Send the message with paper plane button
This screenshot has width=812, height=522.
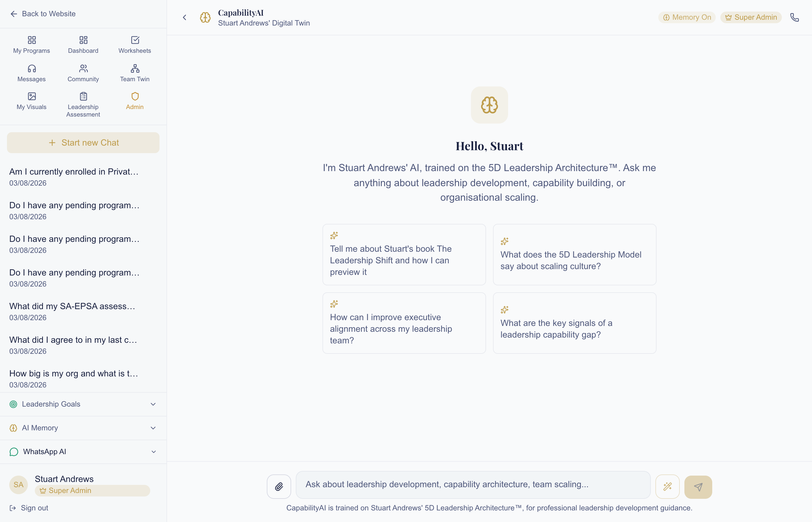click(x=698, y=487)
